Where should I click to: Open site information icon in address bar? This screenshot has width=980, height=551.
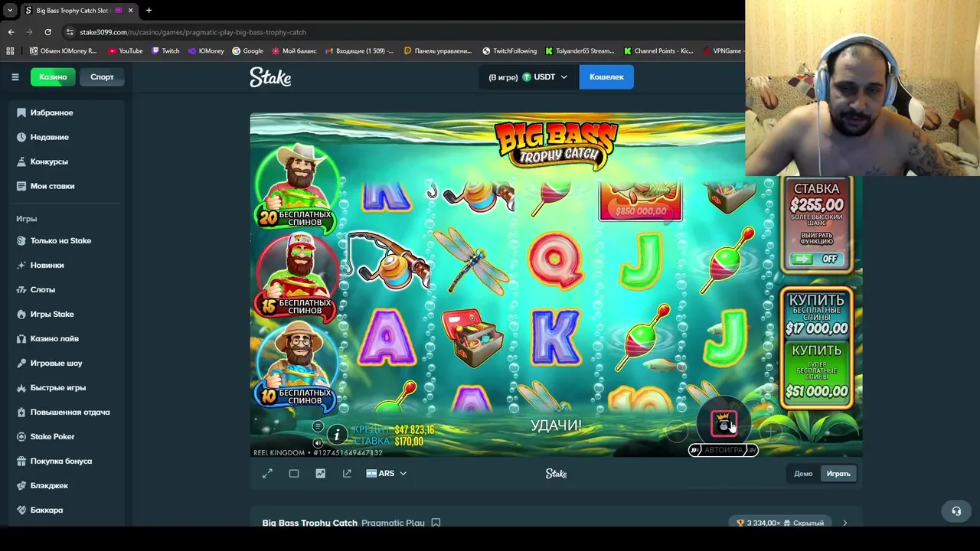[70, 32]
